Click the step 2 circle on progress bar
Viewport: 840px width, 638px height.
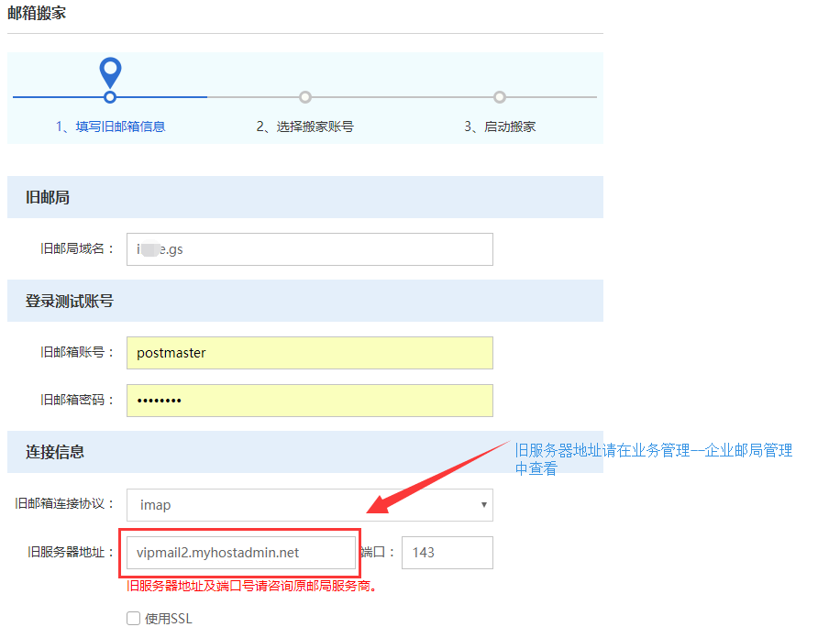click(305, 97)
